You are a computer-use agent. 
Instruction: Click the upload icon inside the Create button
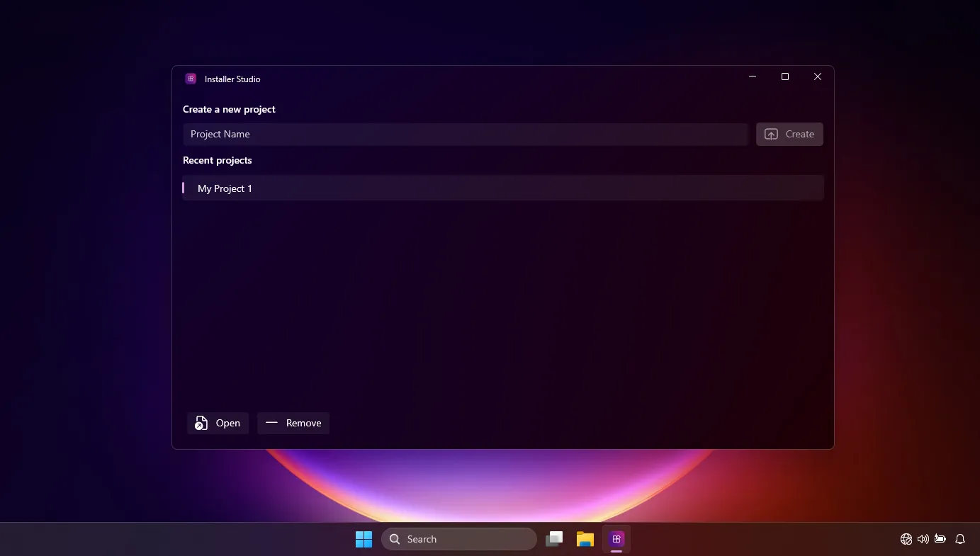click(x=772, y=134)
